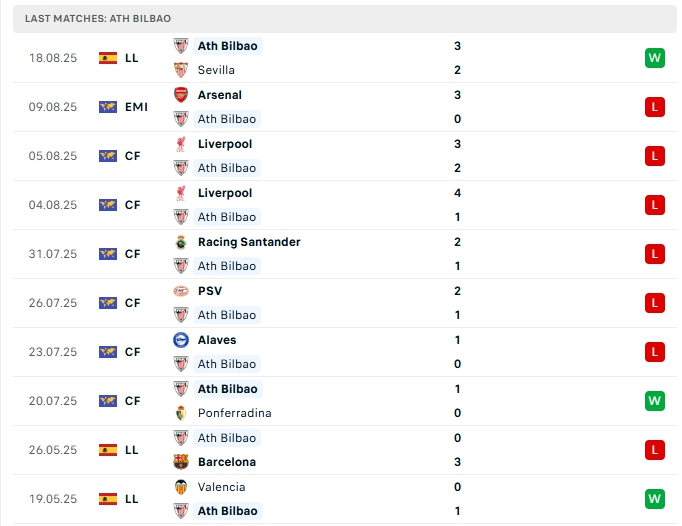This screenshot has height=526, width=682.
Task: Click the Valencia club crest
Action: (181, 487)
